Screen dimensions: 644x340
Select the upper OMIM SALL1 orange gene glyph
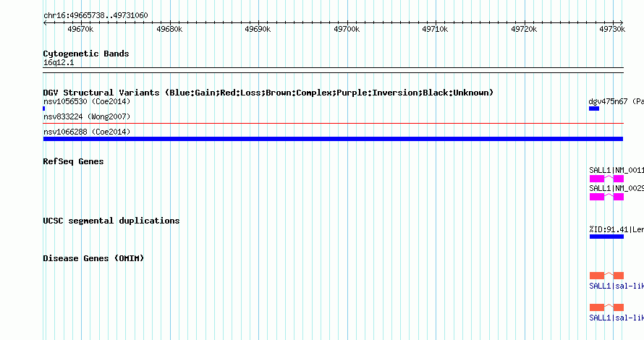[606, 275]
